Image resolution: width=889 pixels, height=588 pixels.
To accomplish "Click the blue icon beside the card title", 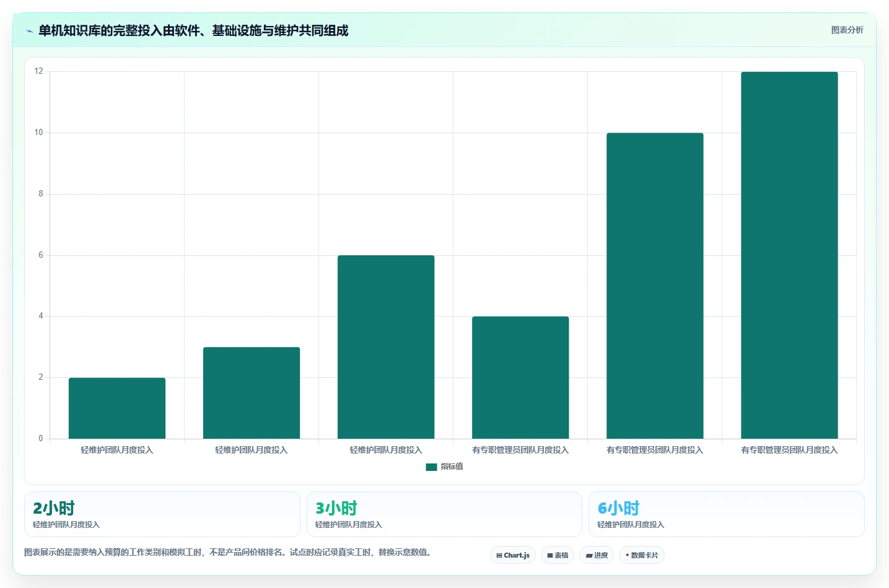I will (x=29, y=31).
